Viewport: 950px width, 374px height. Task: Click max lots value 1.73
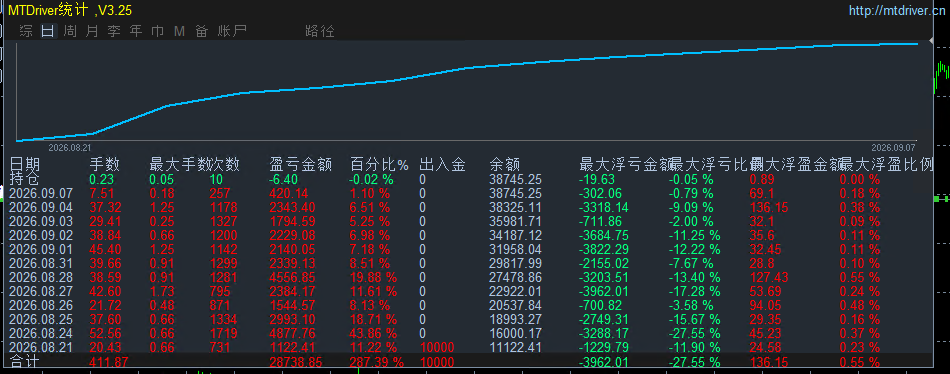coord(162,291)
